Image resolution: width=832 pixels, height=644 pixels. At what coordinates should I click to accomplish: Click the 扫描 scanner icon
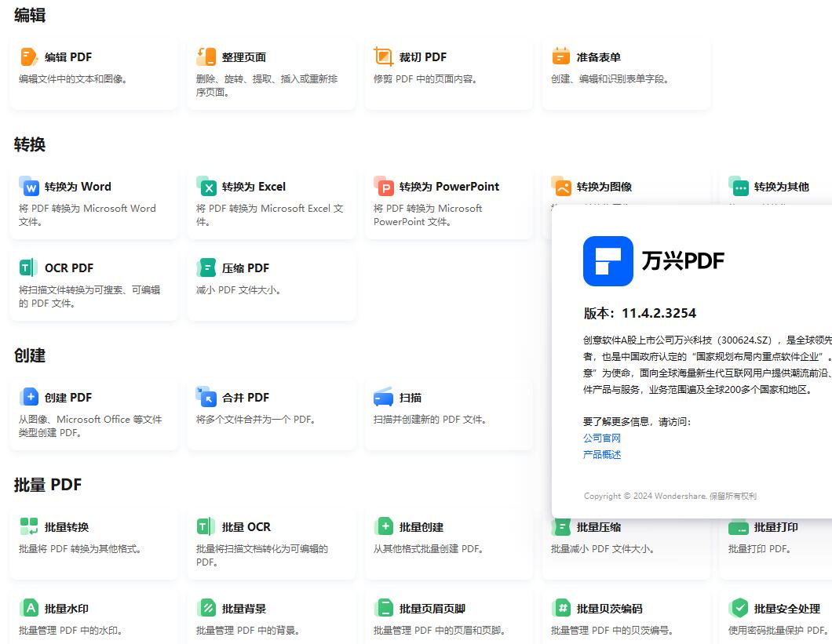[383, 398]
